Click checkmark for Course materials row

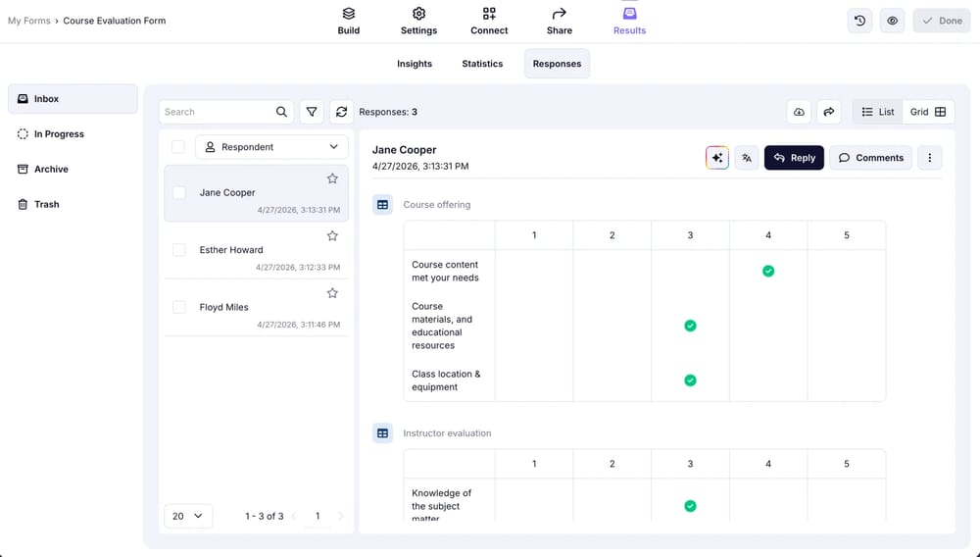690,326
